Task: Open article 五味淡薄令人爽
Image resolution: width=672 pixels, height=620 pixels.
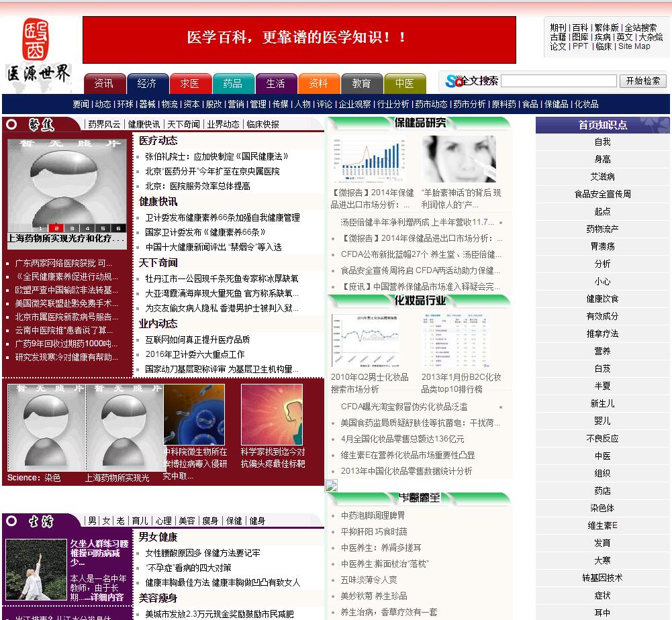Action: tap(369, 580)
